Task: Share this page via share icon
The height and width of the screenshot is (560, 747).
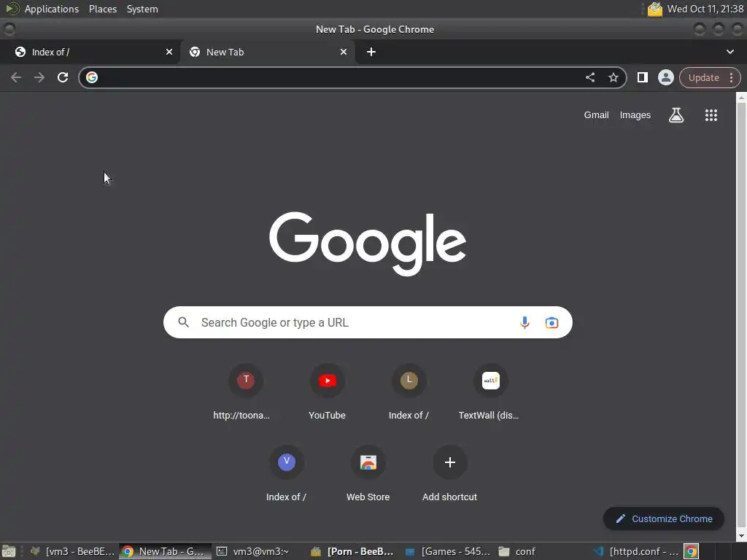Action: coord(590,77)
